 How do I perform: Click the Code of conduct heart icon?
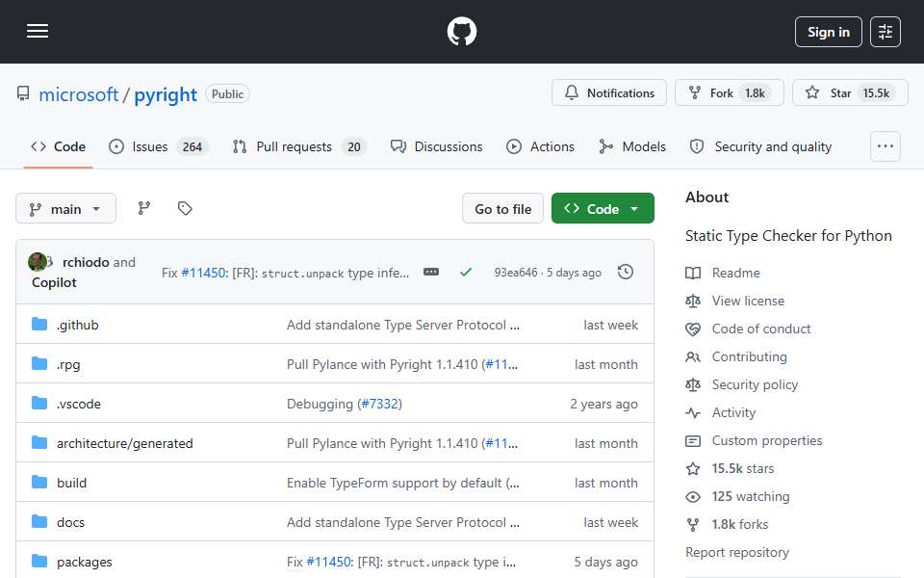tap(693, 329)
